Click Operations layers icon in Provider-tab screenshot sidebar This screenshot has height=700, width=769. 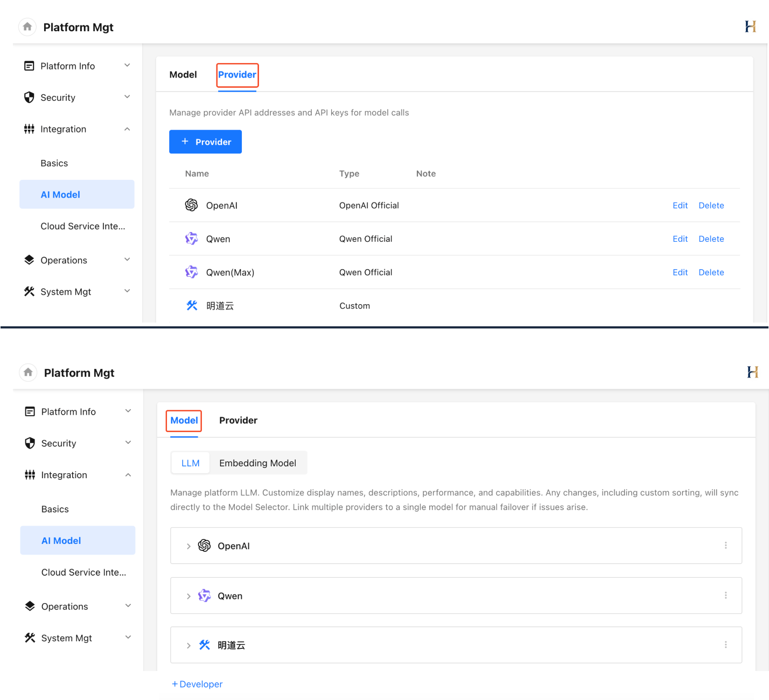(29, 260)
